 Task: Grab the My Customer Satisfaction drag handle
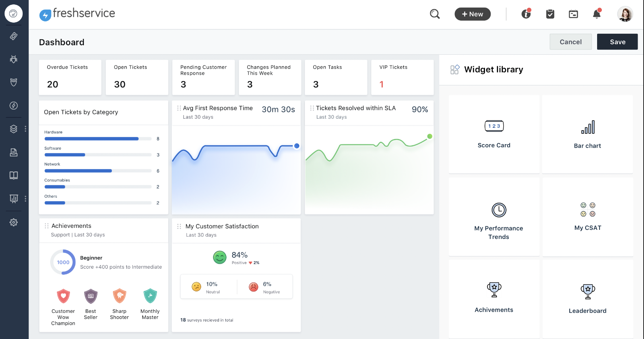(179, 226)
